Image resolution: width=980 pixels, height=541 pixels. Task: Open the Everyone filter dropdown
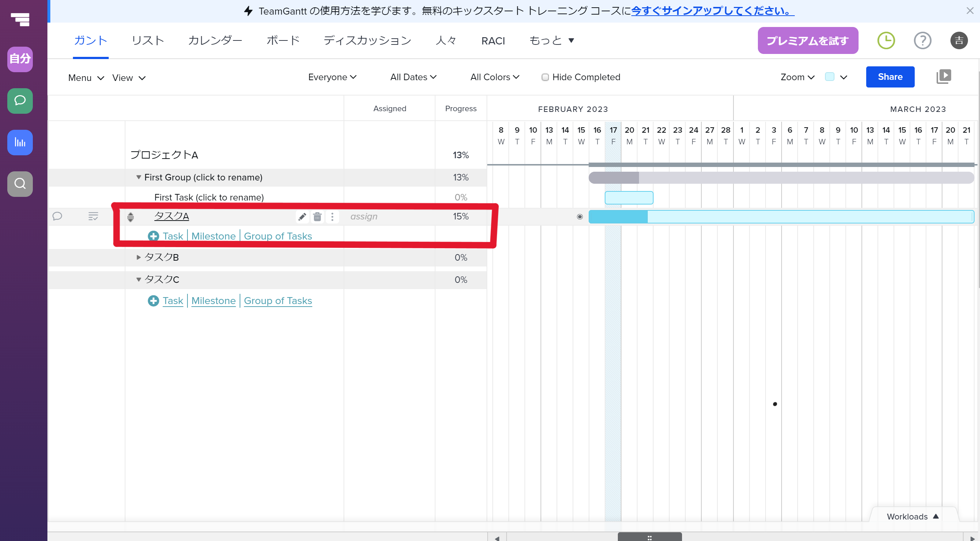coord(332,77)
